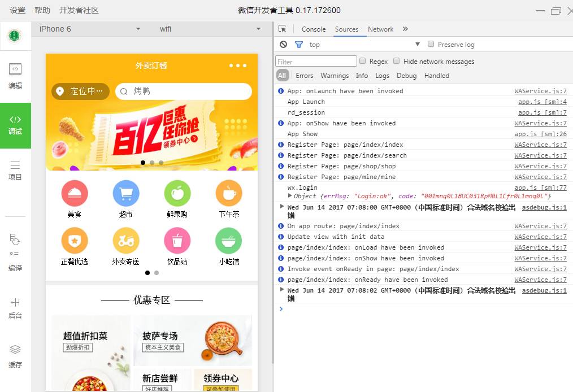Screen dimensions: 573x392
Task: Select the 调试 (debug) sidebar button
Action: tap(15, 125)
